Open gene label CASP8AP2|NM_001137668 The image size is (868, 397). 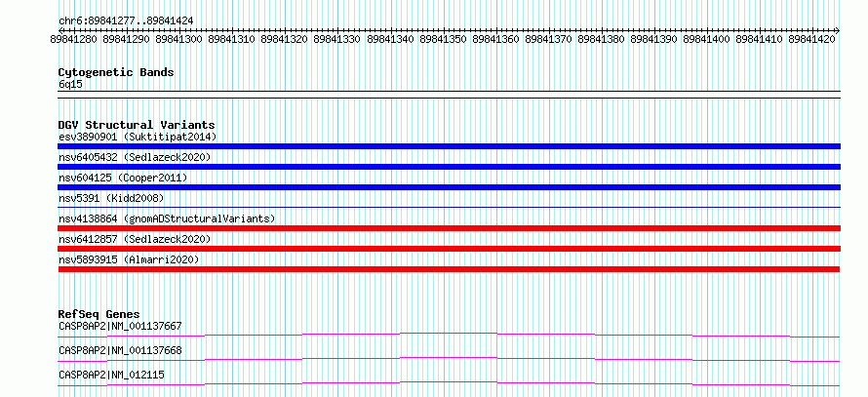pyautogui.click(x=120, y=350)
